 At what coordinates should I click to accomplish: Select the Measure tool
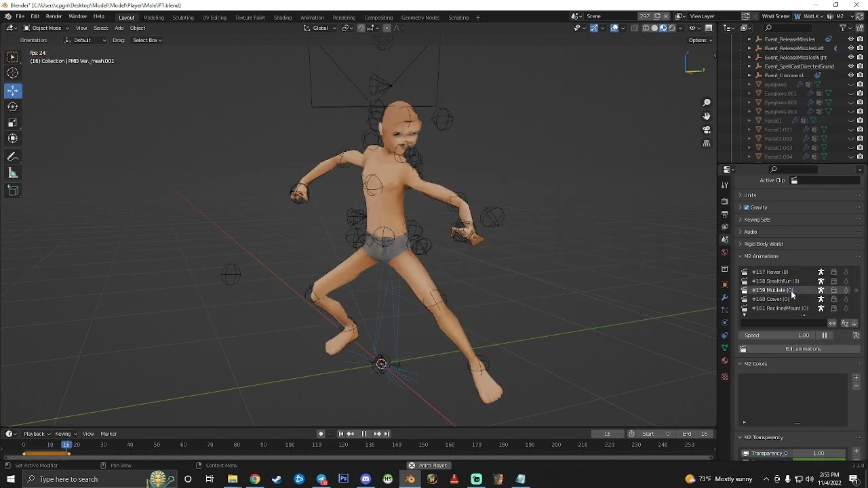click(13, 173)
